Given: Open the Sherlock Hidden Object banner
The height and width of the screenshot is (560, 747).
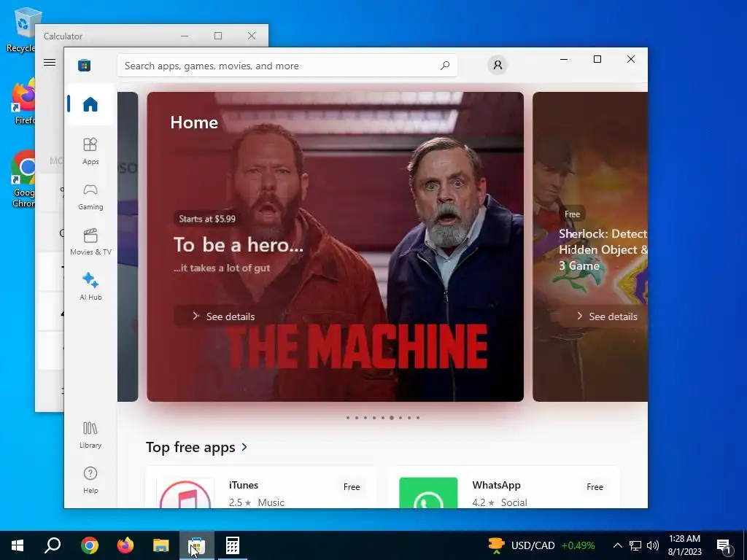Looking at the screenshot, I should click(x=589, y=246).
